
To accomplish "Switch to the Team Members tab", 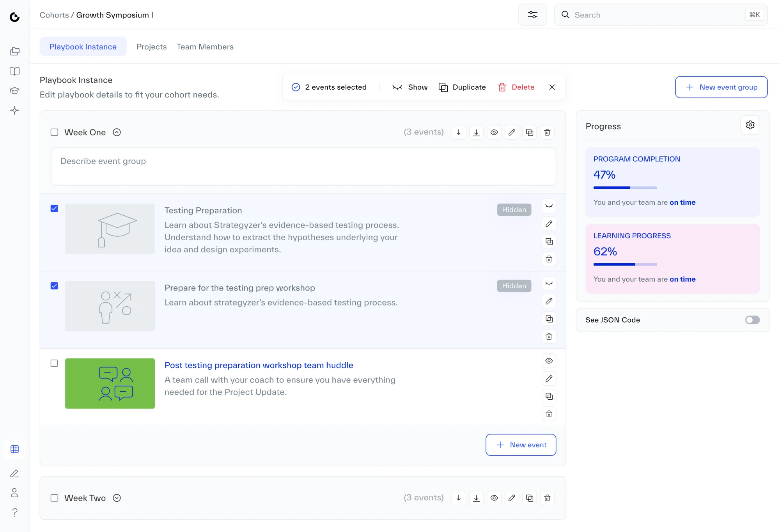I will click(x=205, y=46).
